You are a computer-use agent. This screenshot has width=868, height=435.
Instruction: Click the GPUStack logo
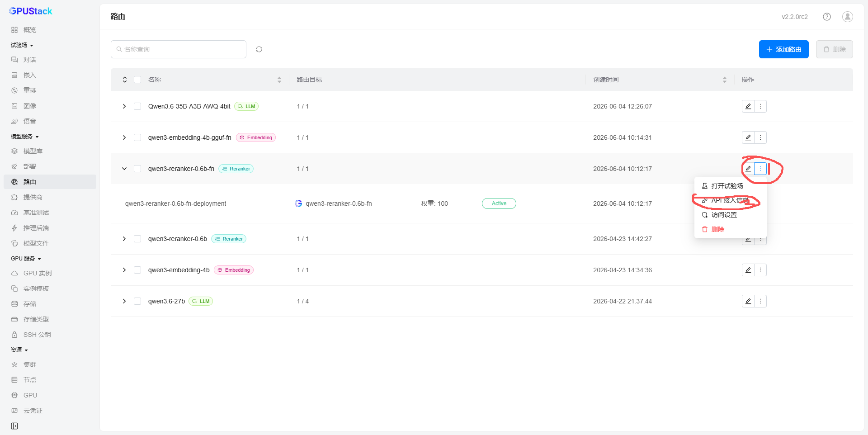click(31, 11)
